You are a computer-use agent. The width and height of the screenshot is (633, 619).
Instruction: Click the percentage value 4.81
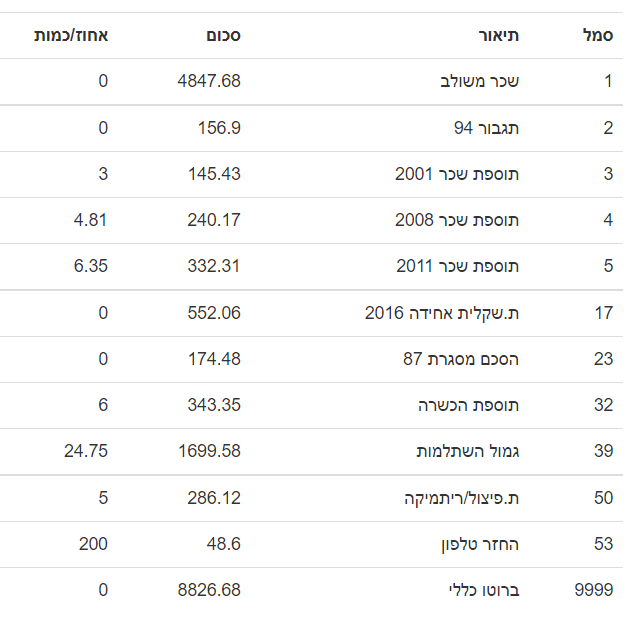coord(91,219)
